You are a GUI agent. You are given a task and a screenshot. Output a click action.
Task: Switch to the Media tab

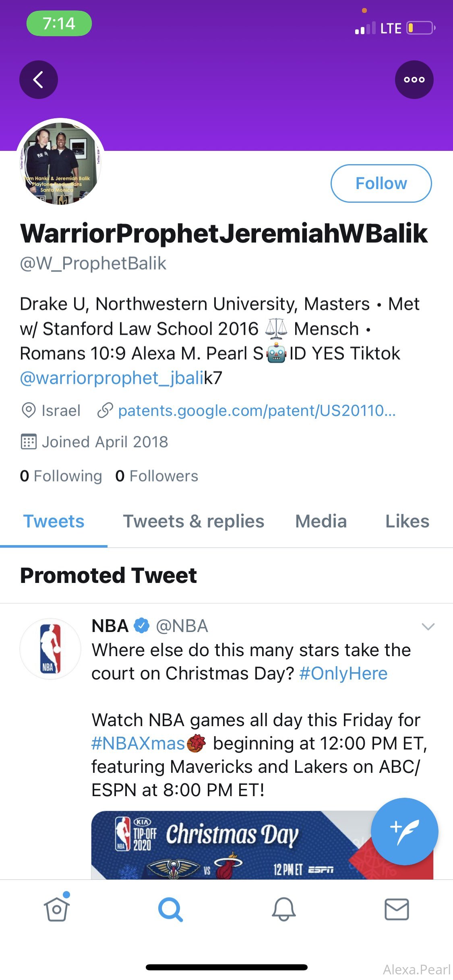click(321, 521)
